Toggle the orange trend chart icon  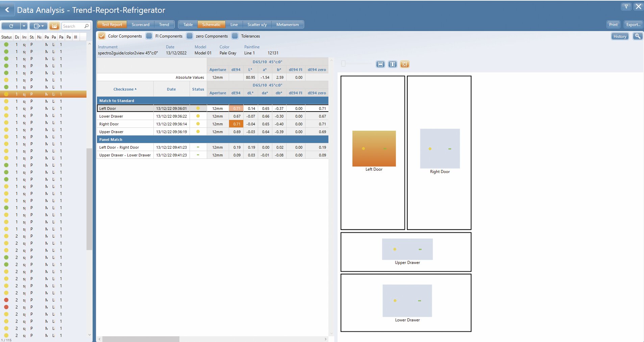tap(54, 26)
